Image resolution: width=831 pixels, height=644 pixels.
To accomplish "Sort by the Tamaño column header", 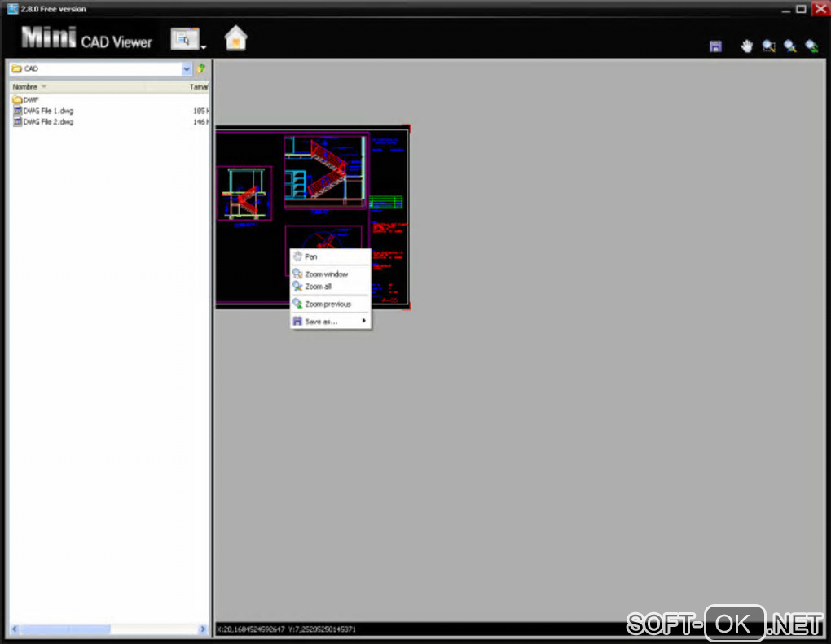I will (x=199, y=86).
